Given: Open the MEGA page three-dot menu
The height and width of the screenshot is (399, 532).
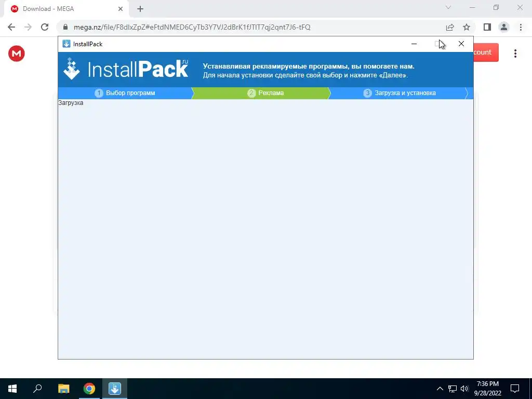Looking at the screenshot, I should pos(515,54).
